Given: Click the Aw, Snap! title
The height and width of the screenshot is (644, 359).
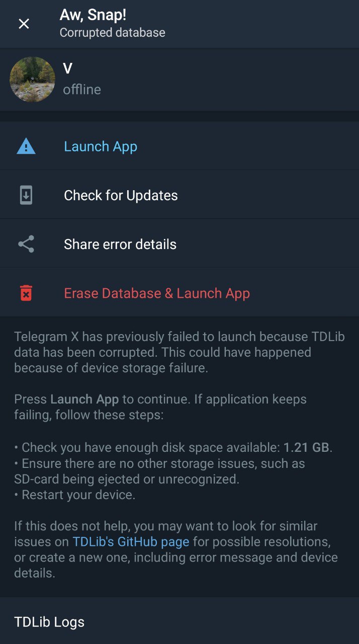Looking at the screenshot, I should click(93, 15).
